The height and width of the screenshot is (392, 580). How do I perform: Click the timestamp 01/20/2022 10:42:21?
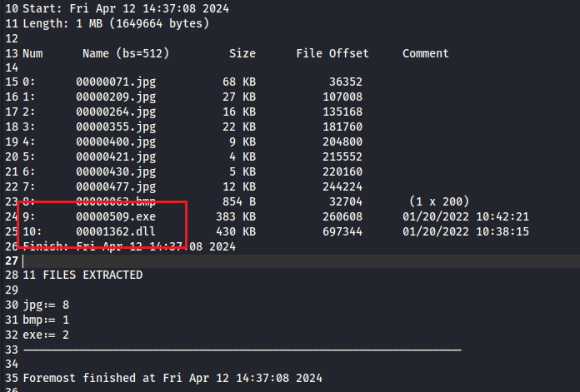[x=466, y=216]
